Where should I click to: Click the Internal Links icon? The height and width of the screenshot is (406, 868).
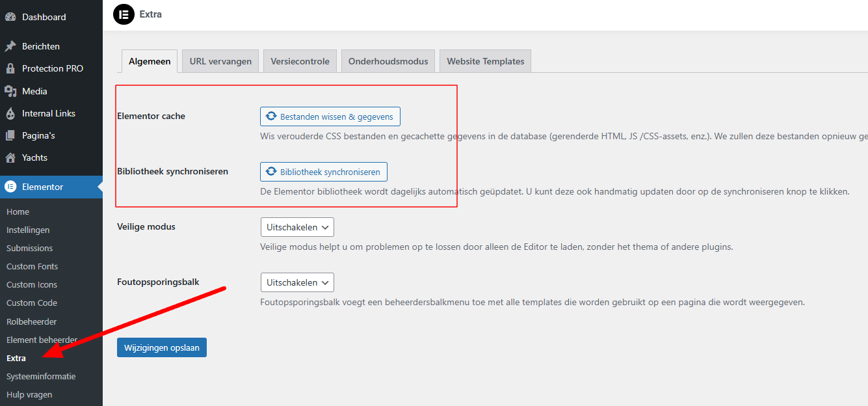[10, 113]
